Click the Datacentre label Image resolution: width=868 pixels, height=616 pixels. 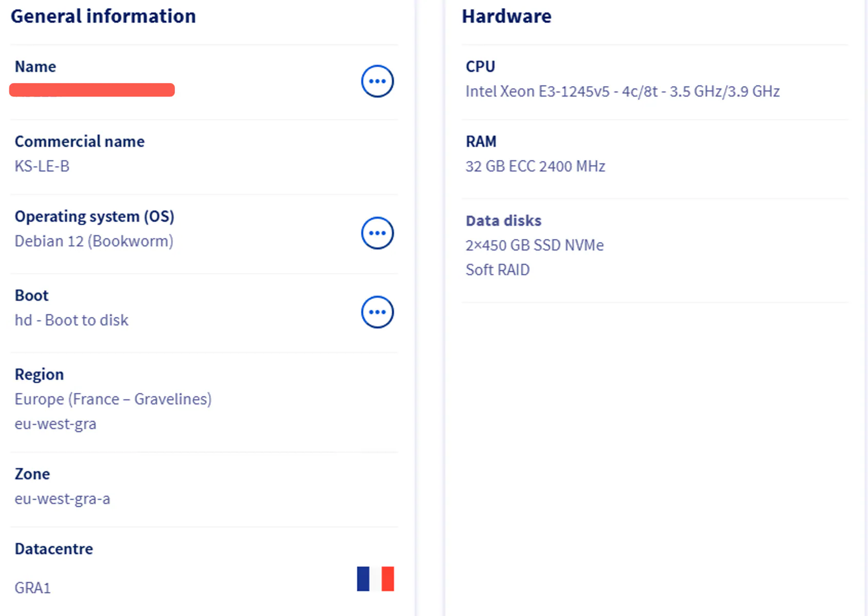54,549
